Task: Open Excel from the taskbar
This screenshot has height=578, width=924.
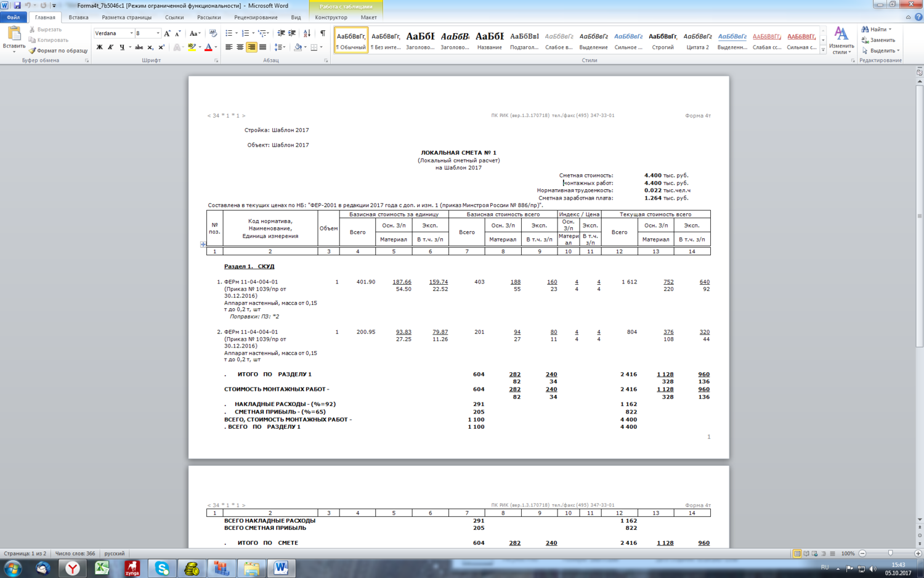Action: (x=102, y=568)
